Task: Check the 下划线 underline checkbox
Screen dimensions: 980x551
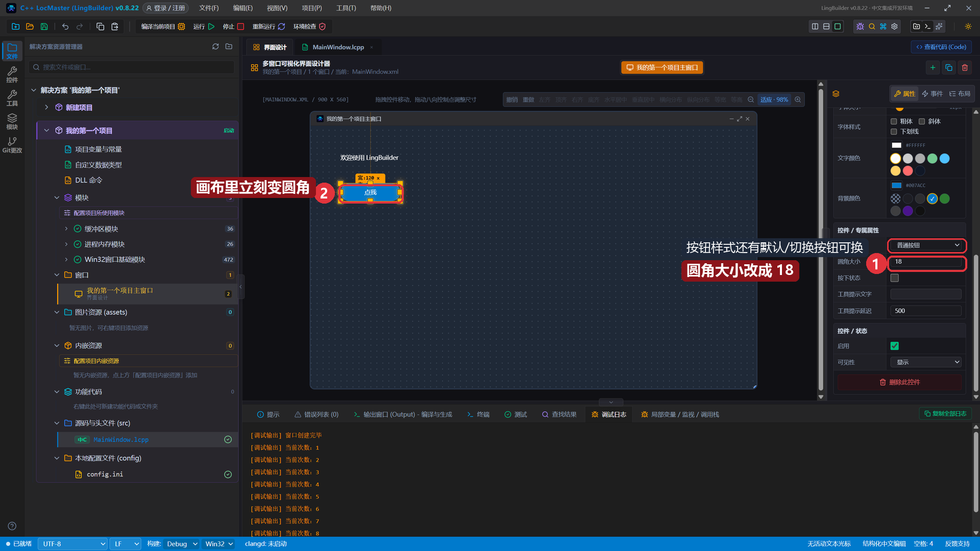Action: click(x=894, y=132)
